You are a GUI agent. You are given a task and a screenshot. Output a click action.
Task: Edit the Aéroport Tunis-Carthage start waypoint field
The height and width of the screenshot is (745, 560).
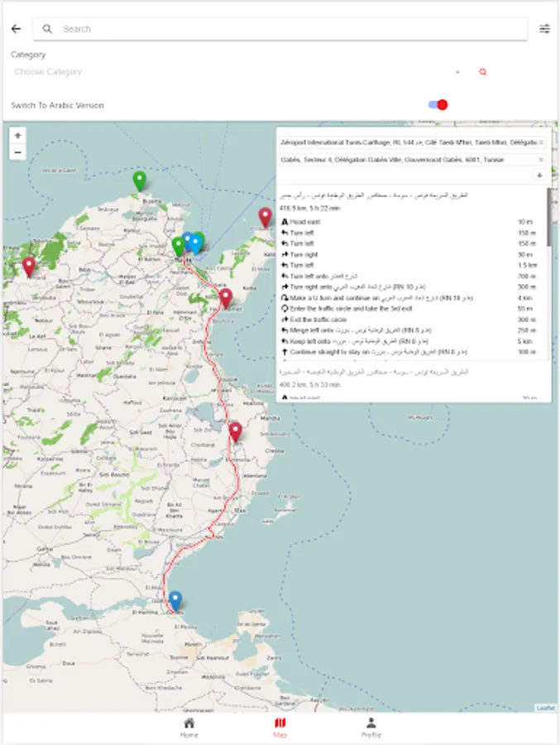[409, 142]
